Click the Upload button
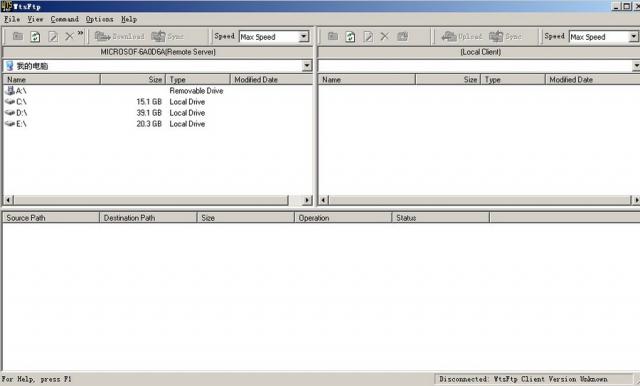 coord(462,36)
